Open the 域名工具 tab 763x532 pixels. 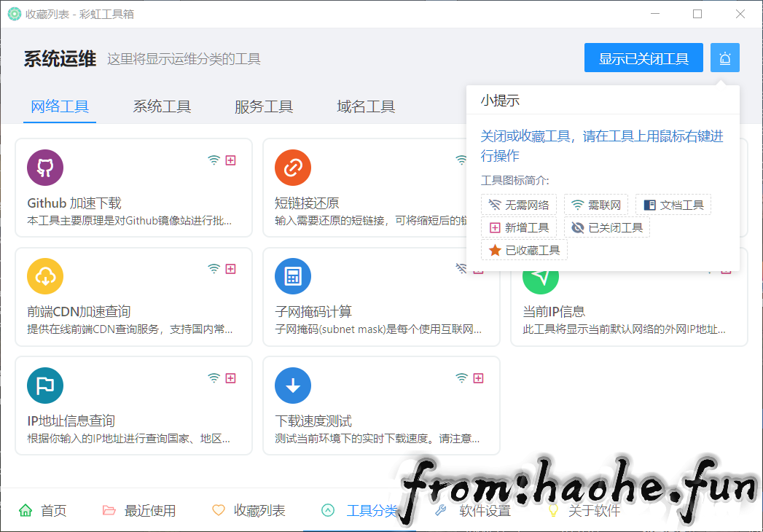point(365,106)
